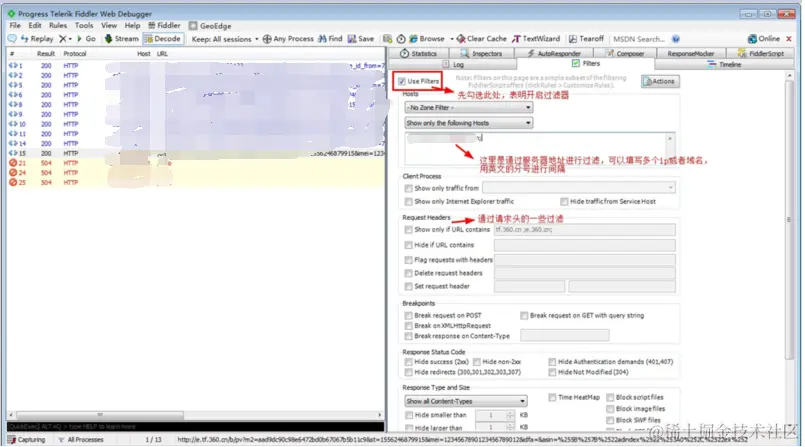Open the File menu
Screen dimensions: 805x447
pyautogui.click(x=15, y=25)
